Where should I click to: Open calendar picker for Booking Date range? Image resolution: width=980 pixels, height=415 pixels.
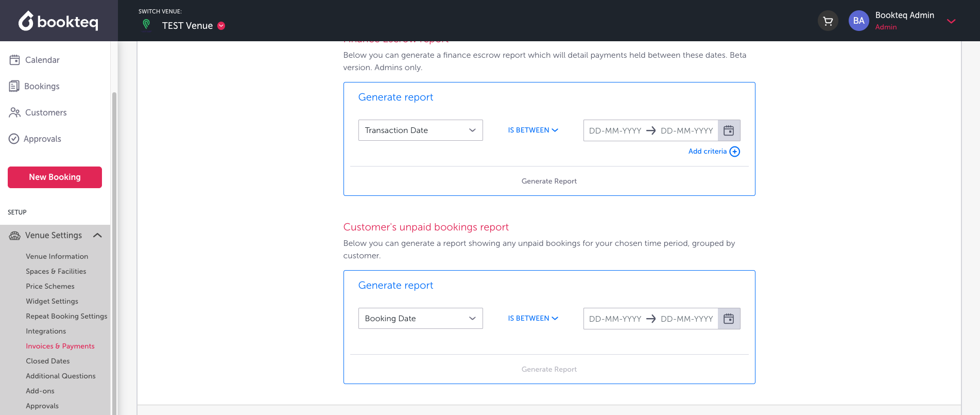[729, 319]
